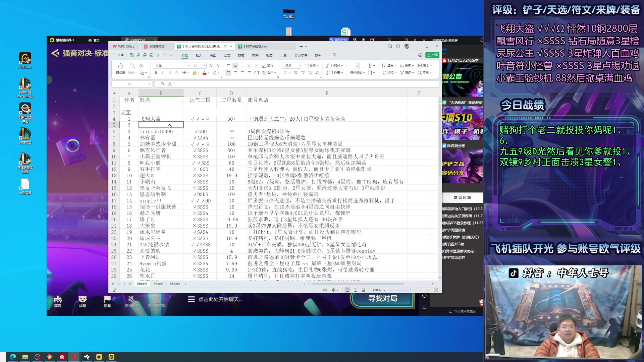
Task: Click the Cut scissors icon
Action: coord(141,66)
